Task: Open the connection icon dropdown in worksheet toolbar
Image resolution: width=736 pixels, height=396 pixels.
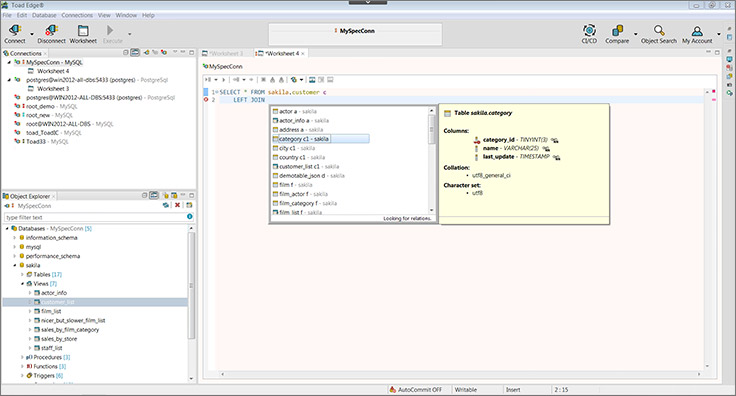Action: tap(301, 80)
